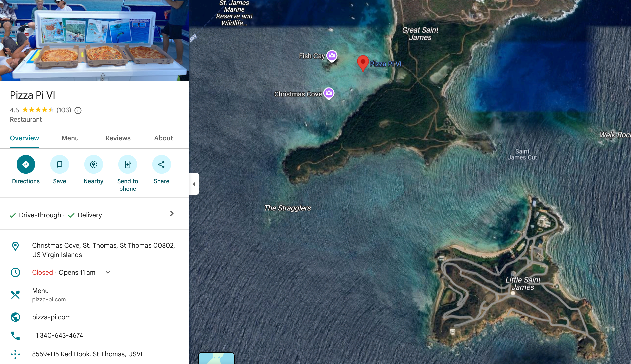Save Pizza Pi VI using the bookmark icon
This screenshot has width=631, height=364.
tap(60, 164)
